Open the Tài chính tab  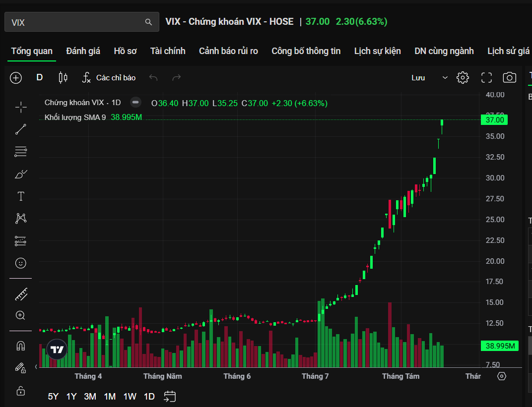tap(168, 51)
